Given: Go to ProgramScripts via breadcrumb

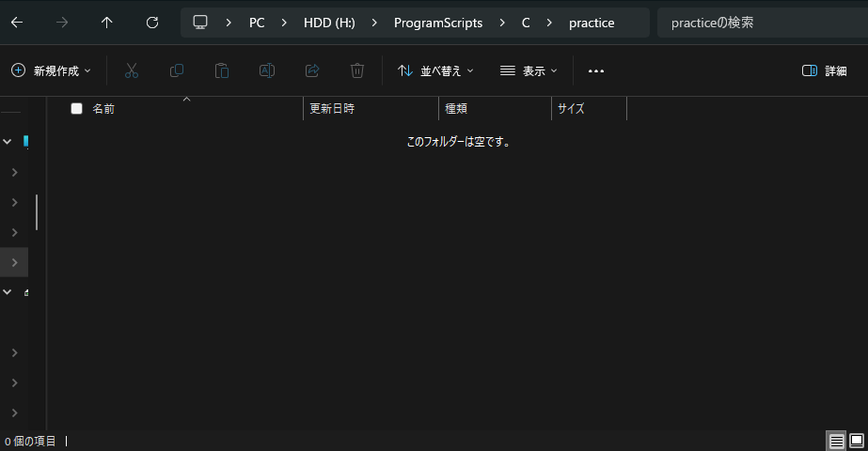Looking at the screenshot, I should click(438, 23).
